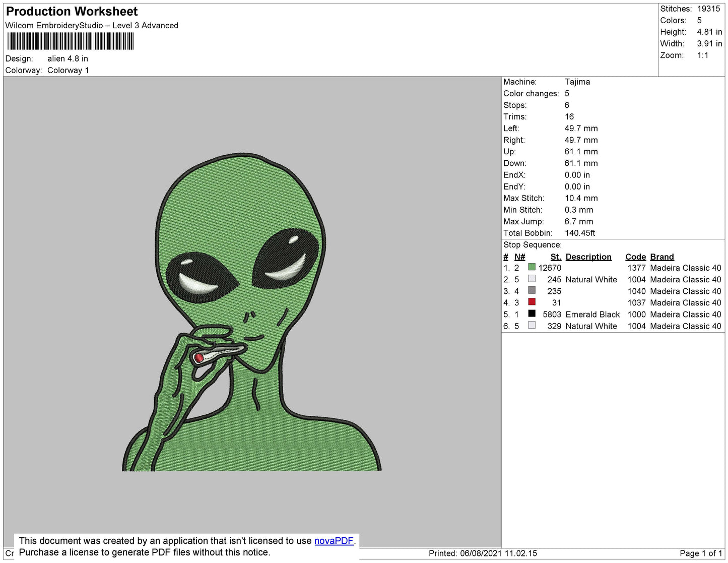Click the thread code '1377'
Viewport: 728px width, 563px height.
point(636,268)
